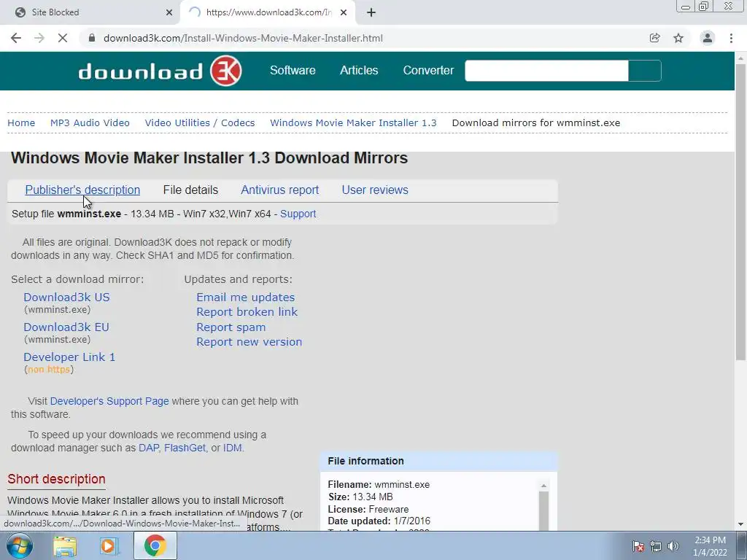Click the Download3K logo
This screenshot has width=747, height=560.
point(160,71)
